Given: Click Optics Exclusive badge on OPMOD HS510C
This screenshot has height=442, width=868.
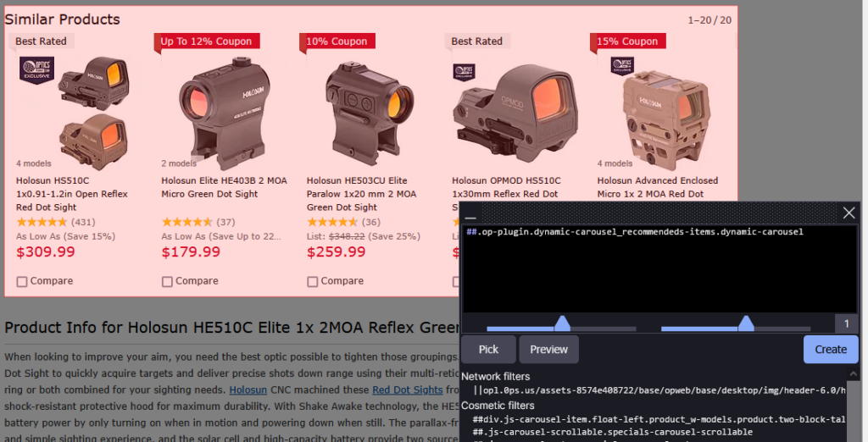Looking at the screenshot, I should point(464,72).
